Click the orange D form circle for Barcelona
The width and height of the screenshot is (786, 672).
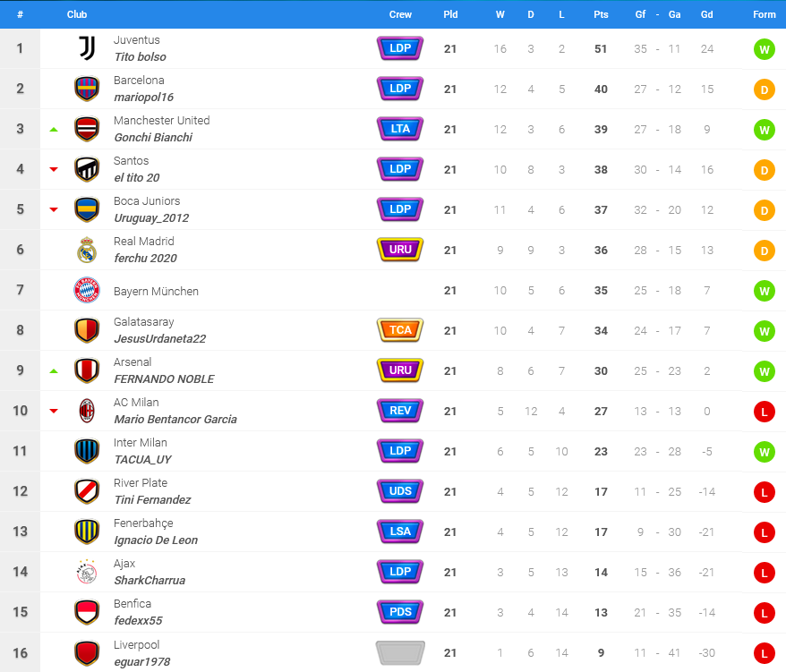coord(764,89)
